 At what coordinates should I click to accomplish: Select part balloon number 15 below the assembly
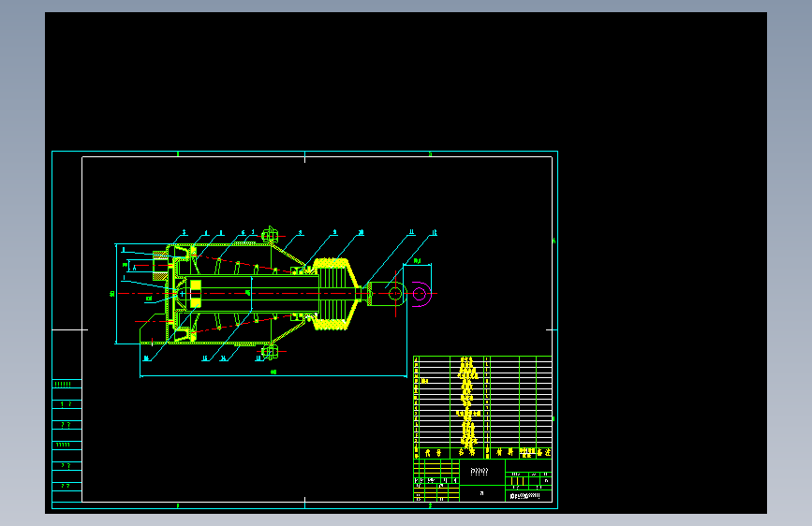point(205,358)
